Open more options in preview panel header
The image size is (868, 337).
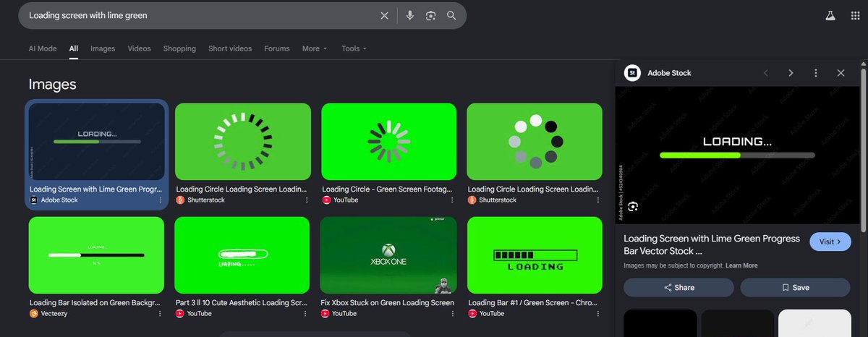coord(816,73)
